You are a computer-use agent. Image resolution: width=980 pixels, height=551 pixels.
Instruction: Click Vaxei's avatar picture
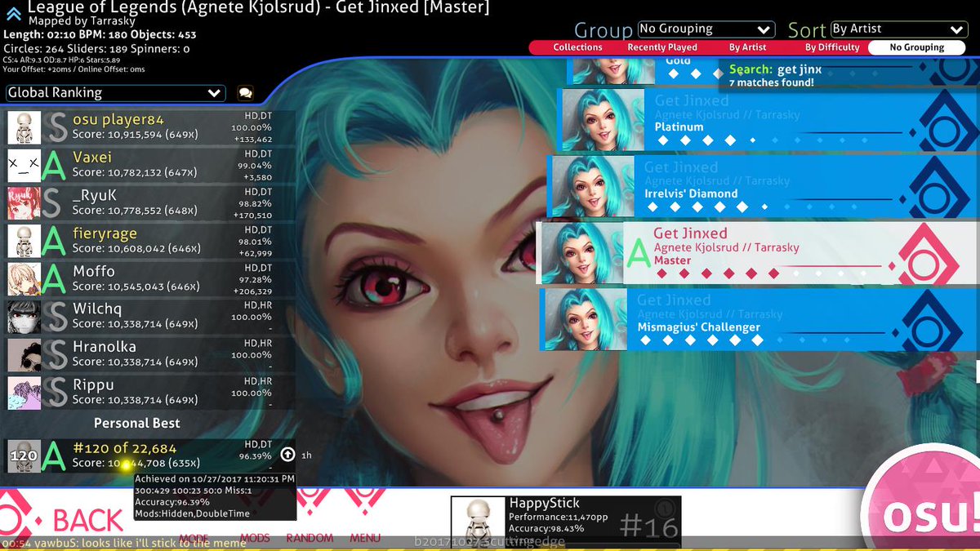(x=24, y=166)
